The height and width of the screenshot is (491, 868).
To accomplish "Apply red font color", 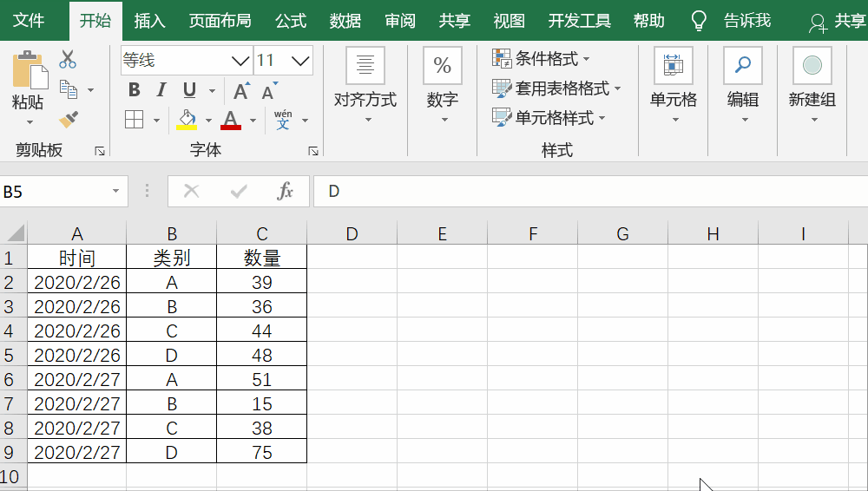I will [x=231, y=119].
